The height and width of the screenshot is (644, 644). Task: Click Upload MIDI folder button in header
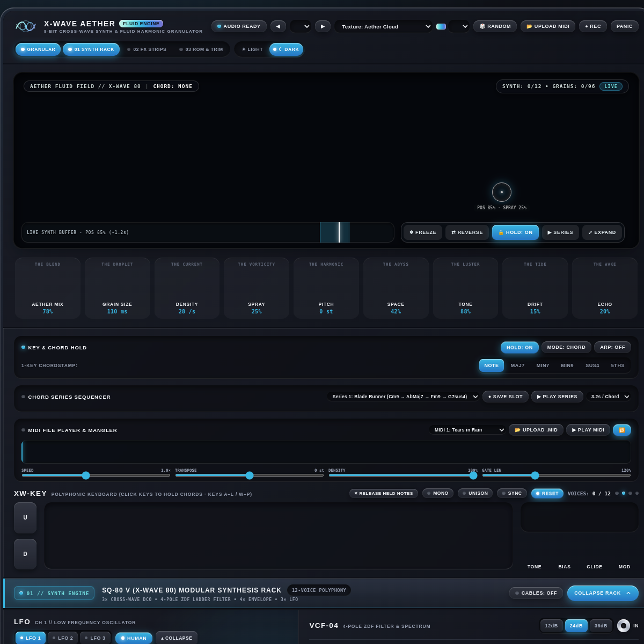(x=548, y=26)
